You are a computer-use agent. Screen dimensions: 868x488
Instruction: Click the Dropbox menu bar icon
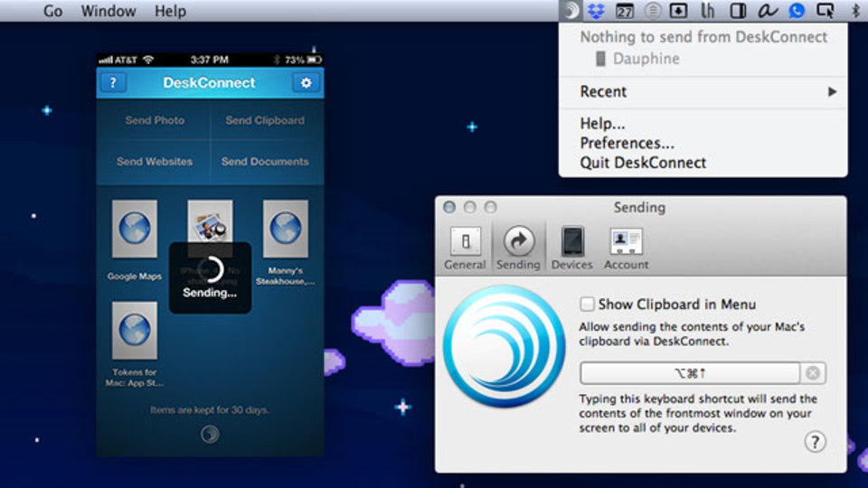click(x=596, y=11)
